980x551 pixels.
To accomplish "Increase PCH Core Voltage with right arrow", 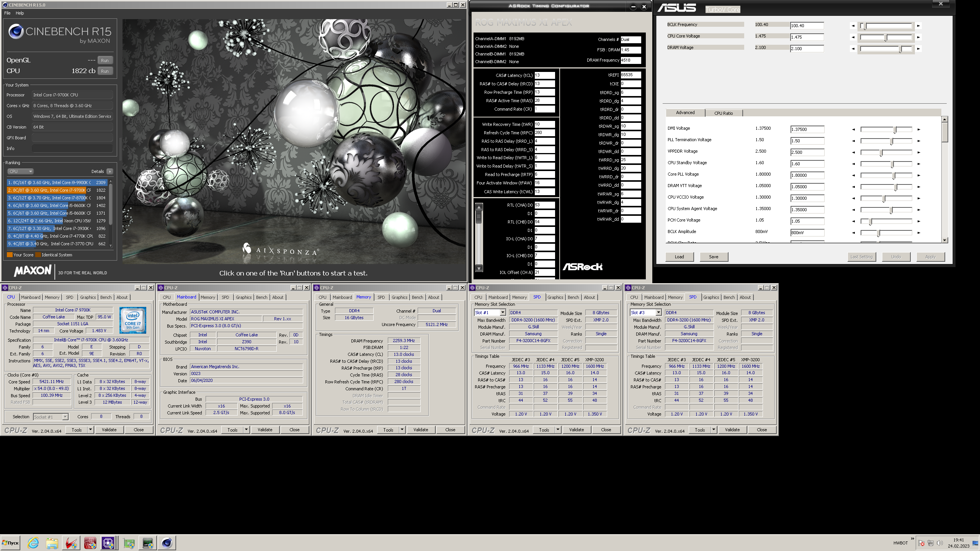I will pyautogui.click(x=919, y=222).
